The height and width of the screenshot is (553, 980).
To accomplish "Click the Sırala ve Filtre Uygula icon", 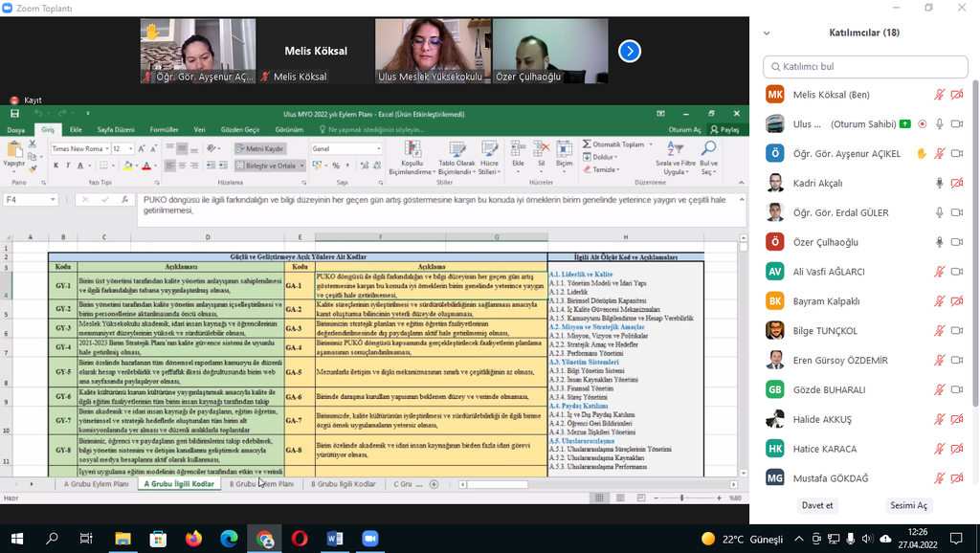I will pos(675,150).
